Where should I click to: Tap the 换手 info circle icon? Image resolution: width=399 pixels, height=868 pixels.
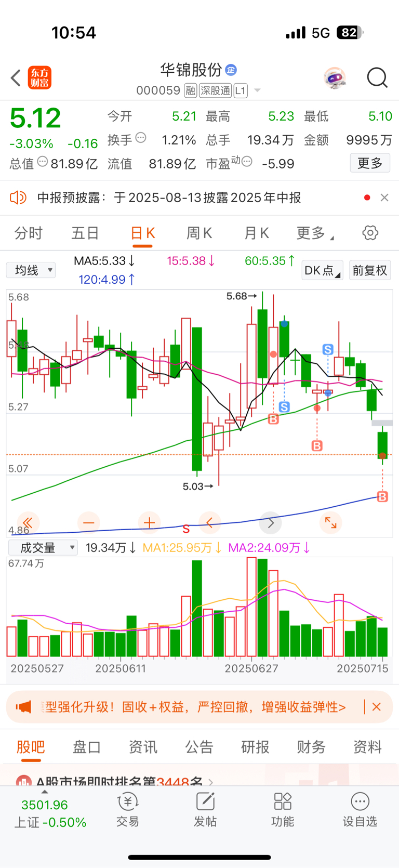pos(141,138)
